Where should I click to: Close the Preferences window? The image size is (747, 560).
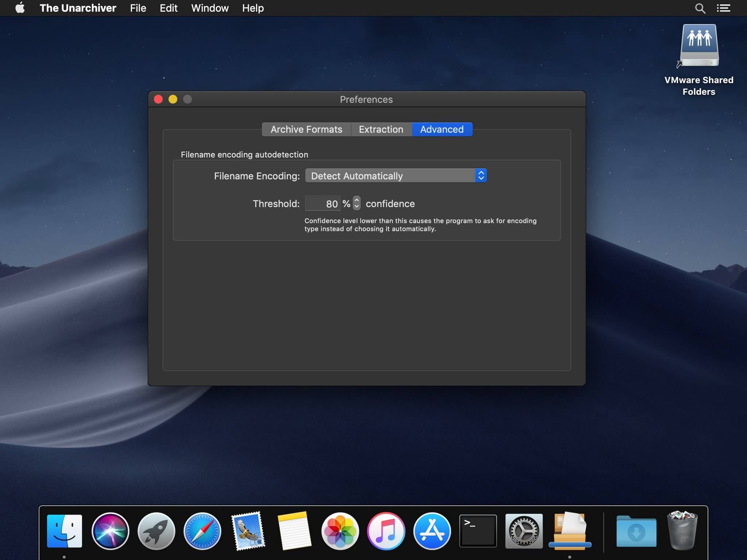click(158, 99)
